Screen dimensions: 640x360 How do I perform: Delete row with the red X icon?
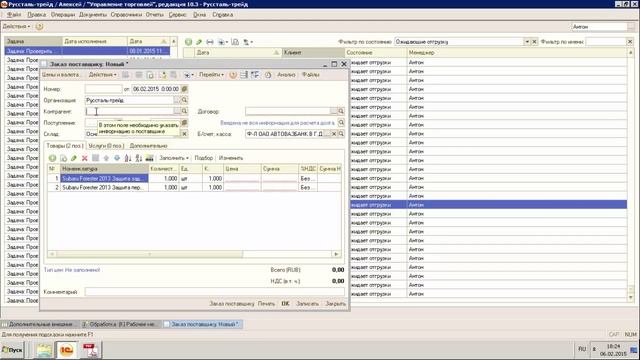coord(84,158)
